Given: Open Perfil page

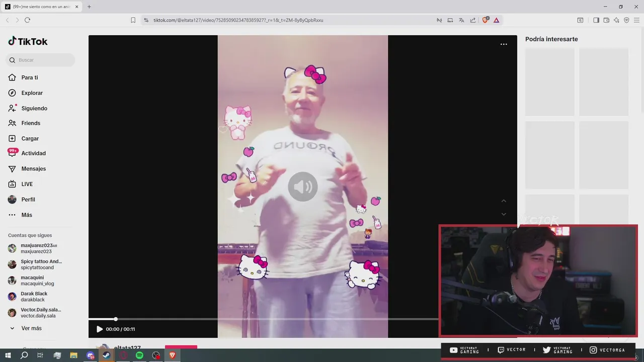Looking at the screenshot, I should (x=22, y=200).
